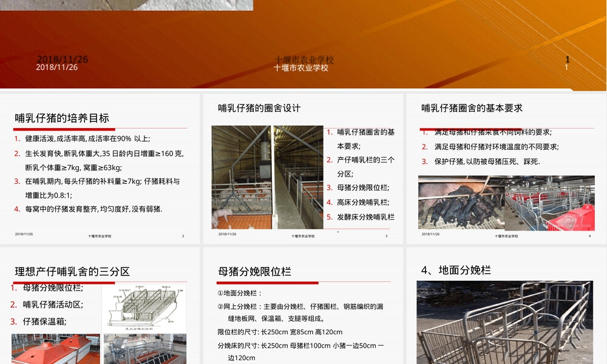The width and height of the screenshot is (607, 364).
Task: Click the list item 母猪分娩限位栏; on slide 3
Action: (x=363, y=187)
